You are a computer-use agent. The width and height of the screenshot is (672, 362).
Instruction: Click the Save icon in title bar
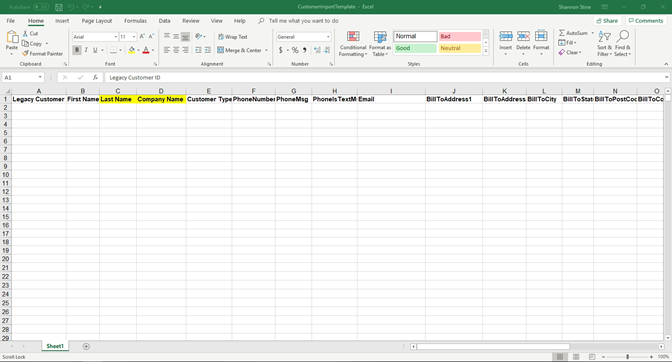[x=59, y=7]
